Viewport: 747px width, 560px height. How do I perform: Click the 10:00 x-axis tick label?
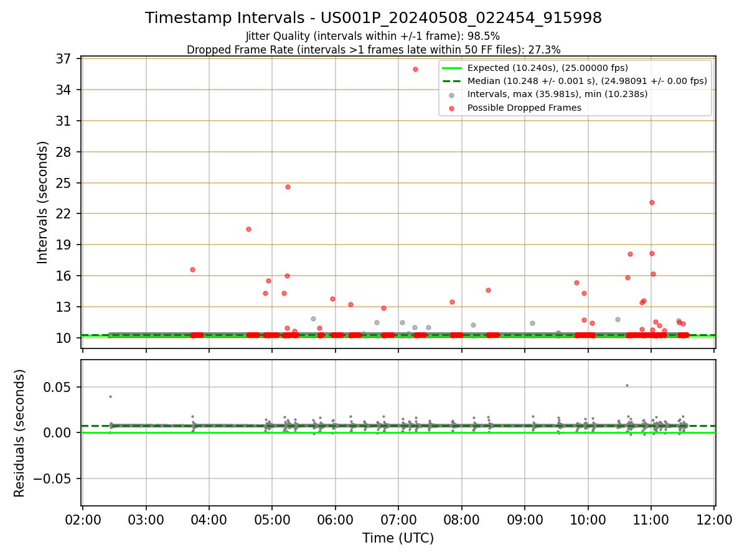click(588, 520)
